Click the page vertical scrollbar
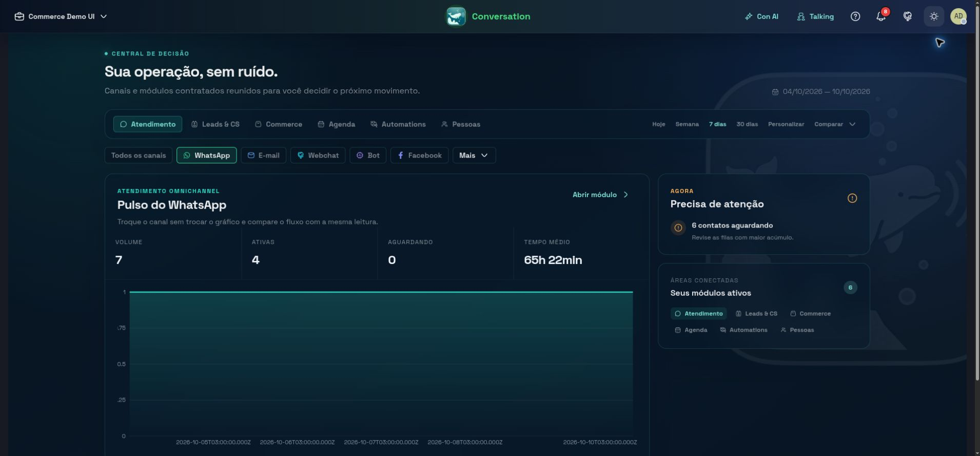980x456 pixels. point(977,205)
